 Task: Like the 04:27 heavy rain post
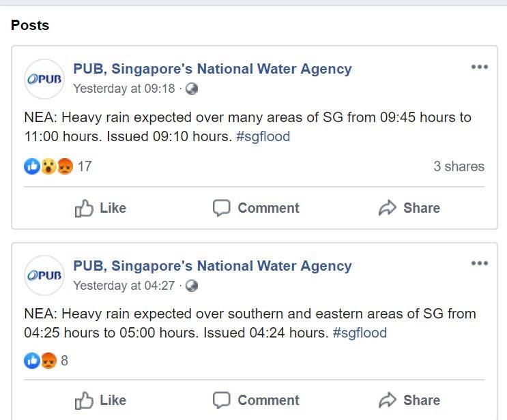[100, 400]
